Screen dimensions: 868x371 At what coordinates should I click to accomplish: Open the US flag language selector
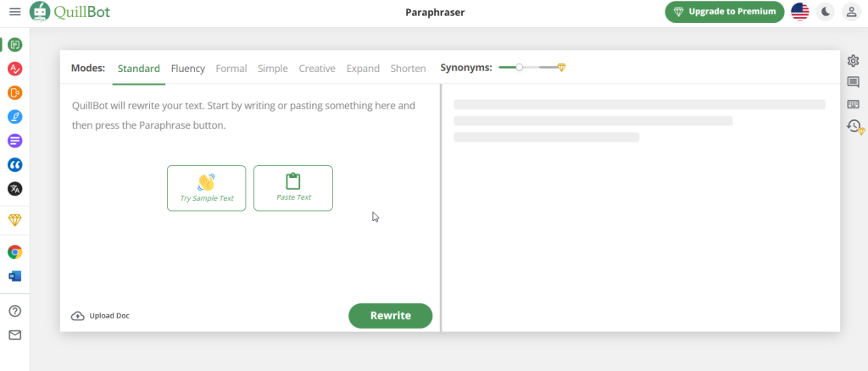click(799, 12)
